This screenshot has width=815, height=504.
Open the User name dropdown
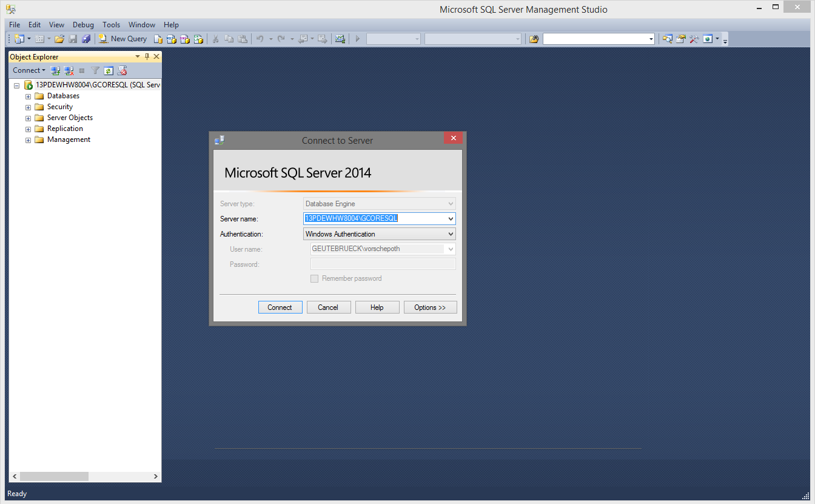(x=451, y=249)
